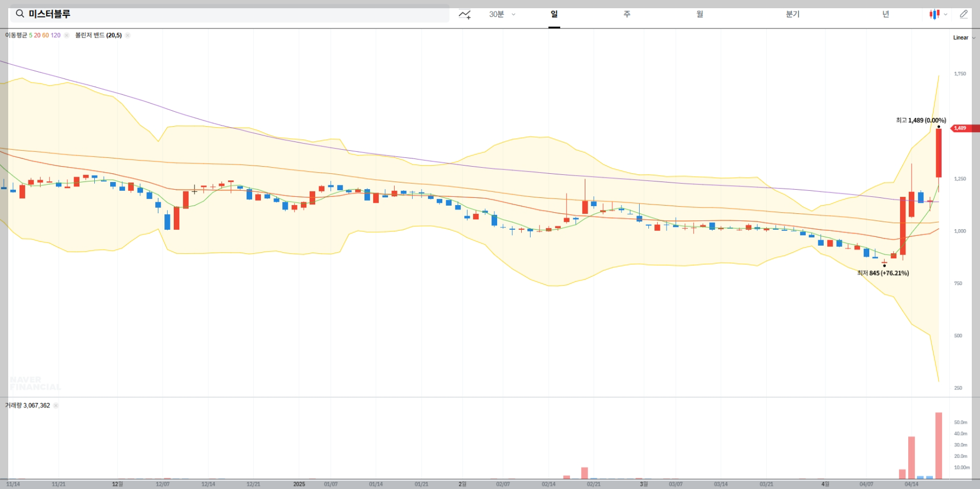Viewport: 980px width, 489px height.
Task: Click the 04/14 date label on time axis
Action: (x=911, y=484)
